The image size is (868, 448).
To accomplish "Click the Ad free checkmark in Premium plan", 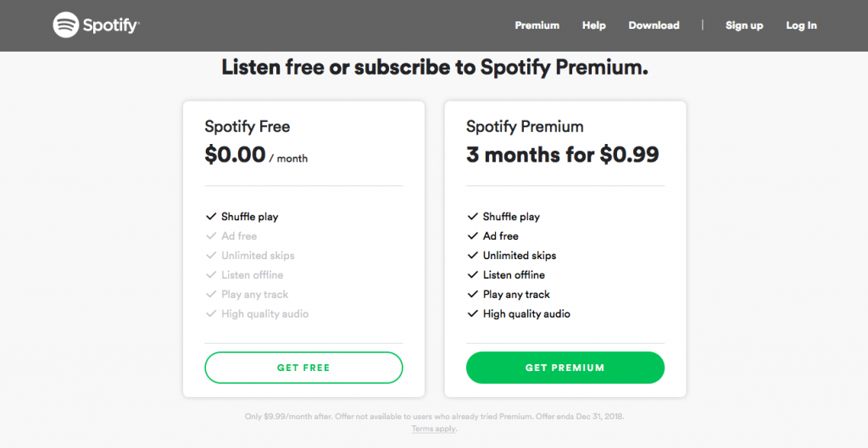I will 472,235.
